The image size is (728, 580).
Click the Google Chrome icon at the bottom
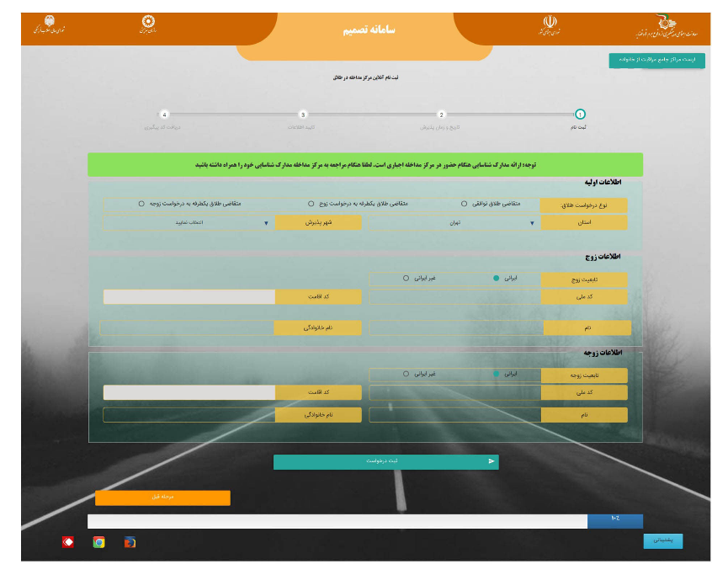(99, 542)
